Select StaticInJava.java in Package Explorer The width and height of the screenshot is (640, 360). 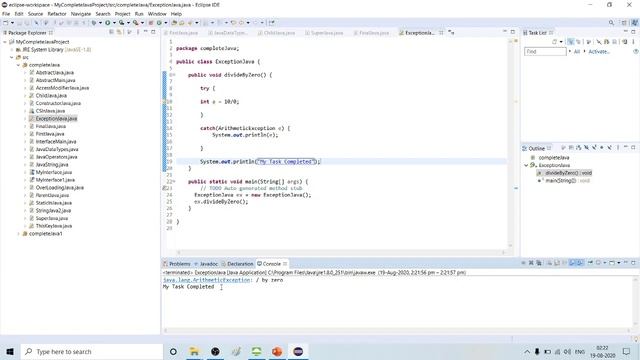coord(53,203)
